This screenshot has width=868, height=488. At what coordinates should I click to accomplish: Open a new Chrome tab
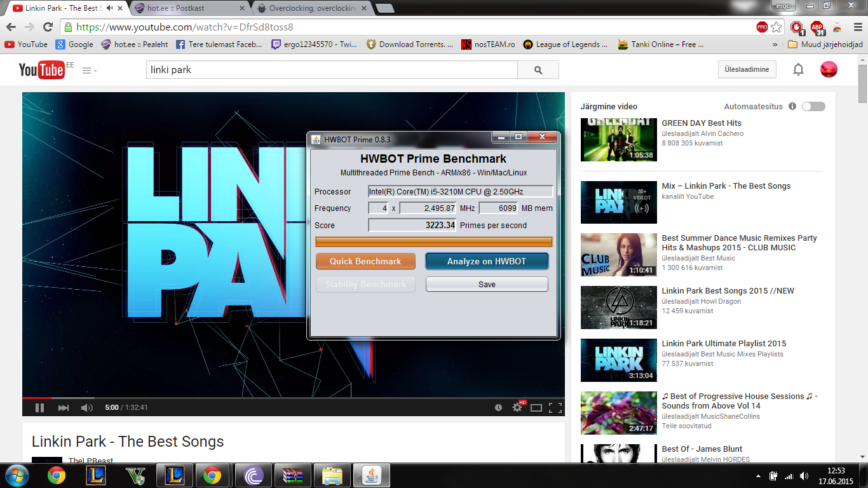(x=384, y=8)
